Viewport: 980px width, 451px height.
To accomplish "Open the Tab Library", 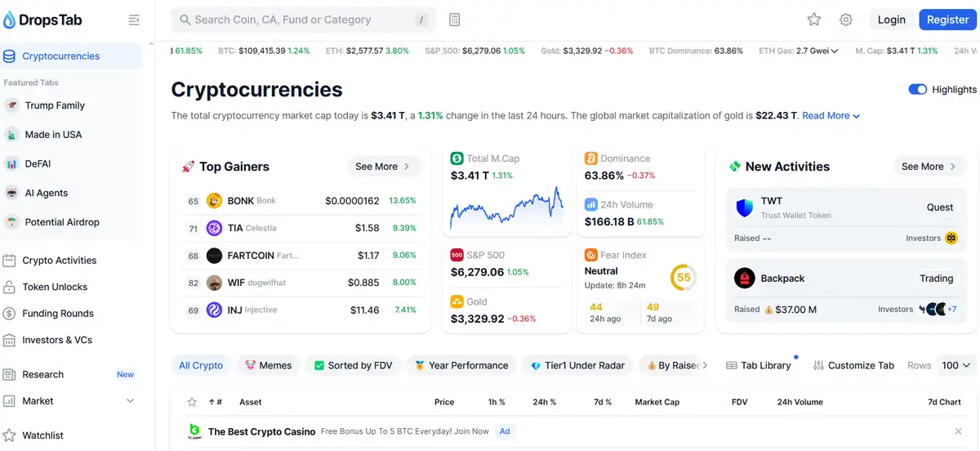I will (758, 365).
